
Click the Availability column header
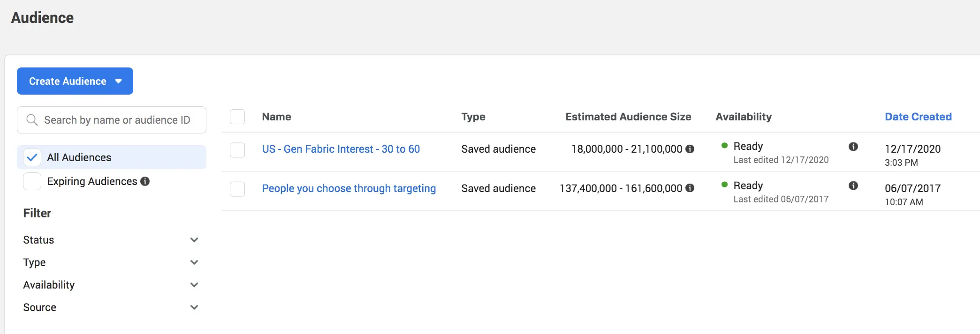pos(744,117)
